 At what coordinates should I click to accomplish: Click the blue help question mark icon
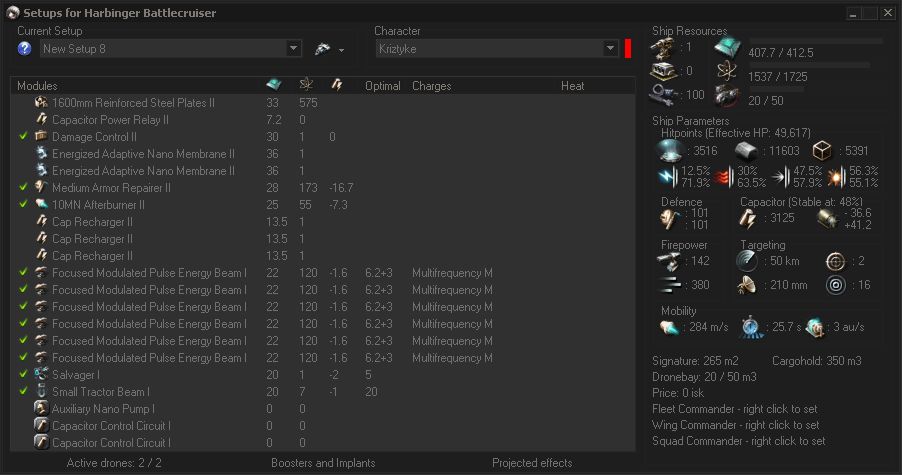[x=24, y=49]
